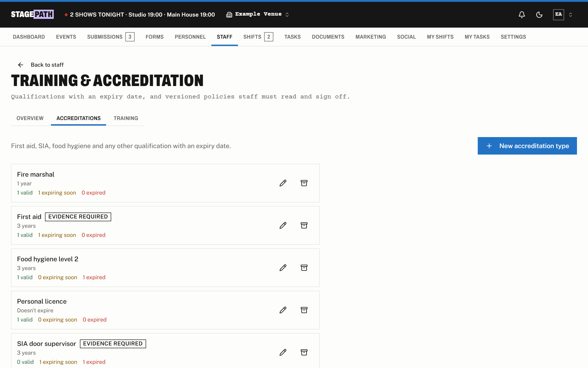Toggle dark mode moon icon
This screenshot has width=588, height=368.
pyautogui.click(x=539, y=14)
